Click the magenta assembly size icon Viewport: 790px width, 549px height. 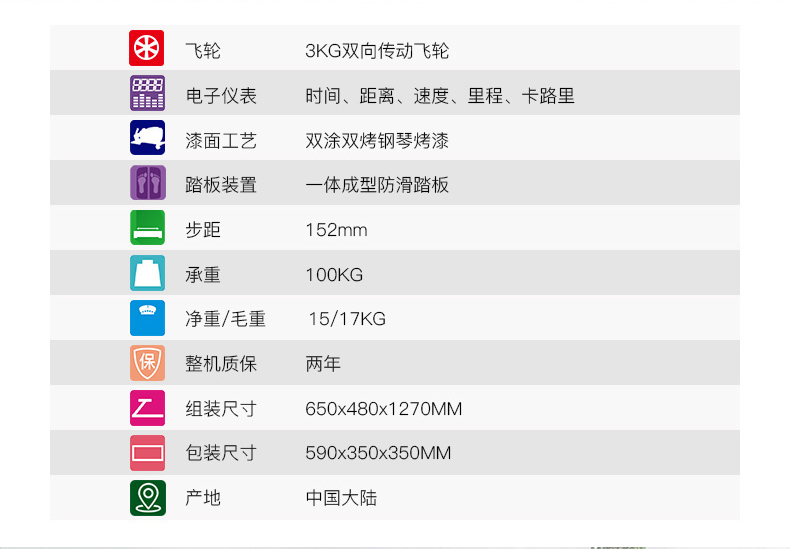147,407
